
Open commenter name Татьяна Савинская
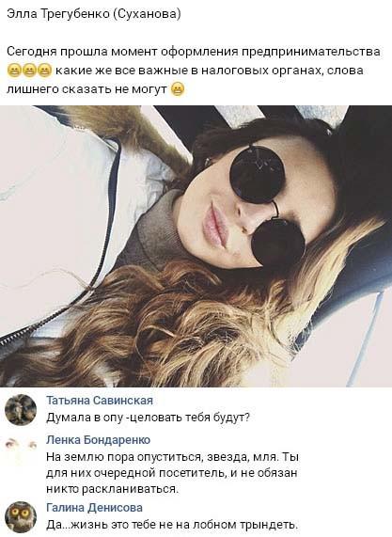100,400
